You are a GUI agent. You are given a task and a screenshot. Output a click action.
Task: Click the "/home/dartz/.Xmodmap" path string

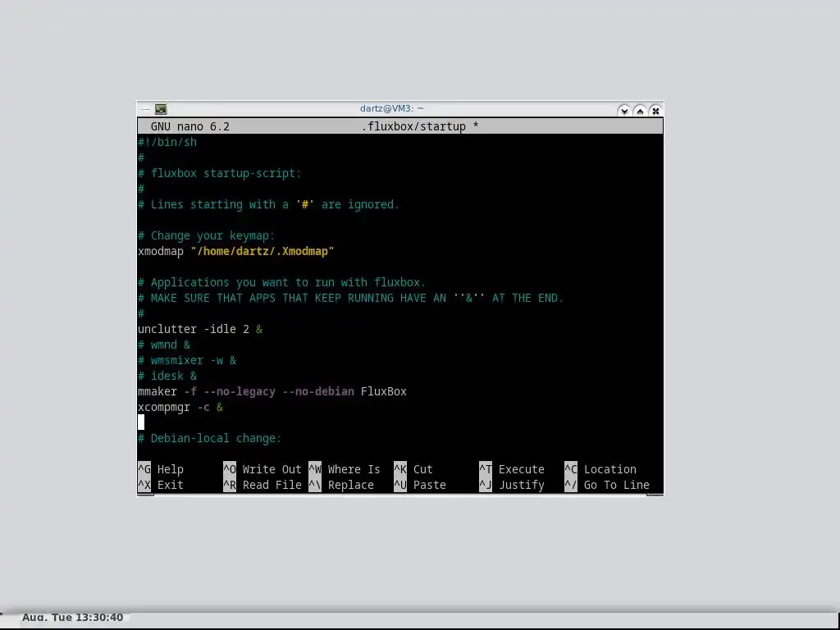[262, 251]
